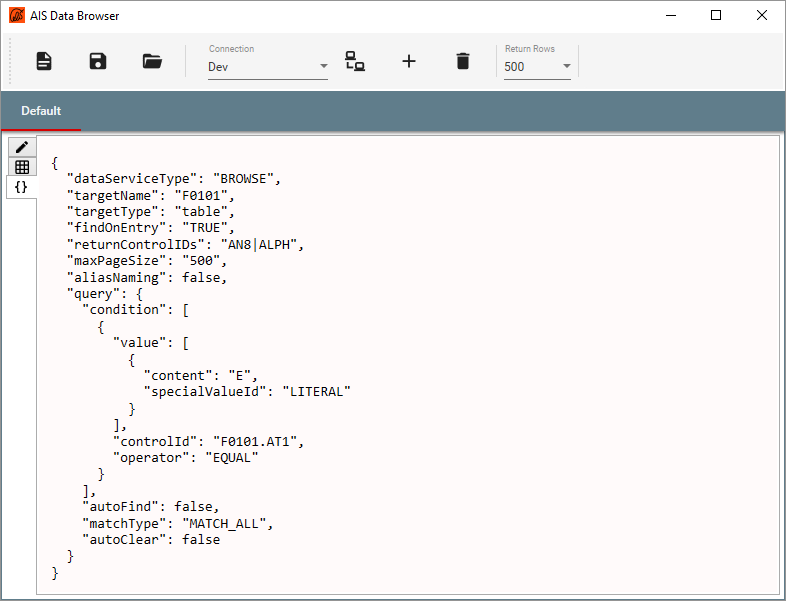The image size is (786, 601).
Task: Click the trash can delete icon
Action: click(462, 61)
